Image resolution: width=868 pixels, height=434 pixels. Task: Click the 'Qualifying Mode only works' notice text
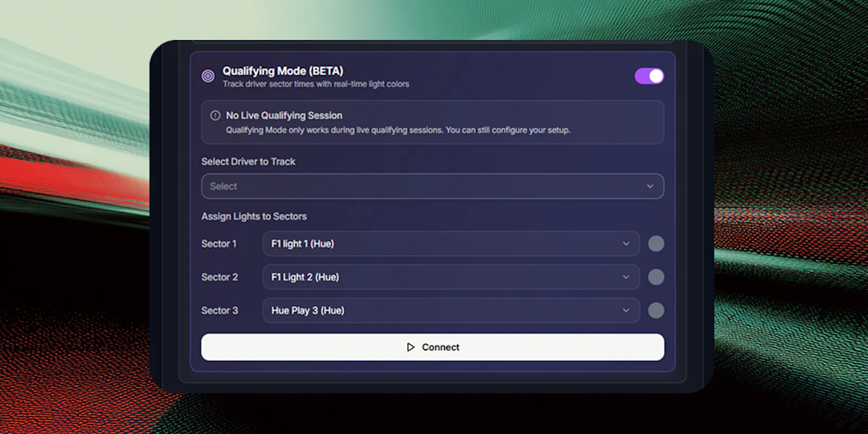coord(398,130)
